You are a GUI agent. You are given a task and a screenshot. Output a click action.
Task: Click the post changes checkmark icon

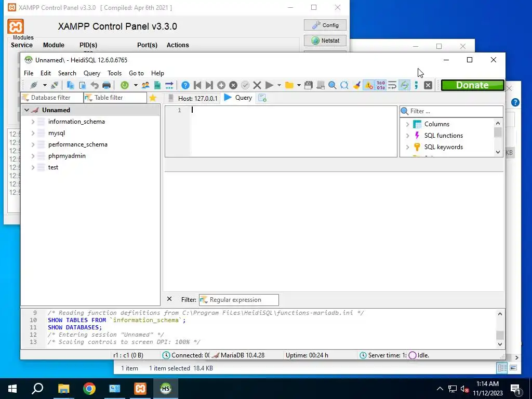tap(245, 85)
